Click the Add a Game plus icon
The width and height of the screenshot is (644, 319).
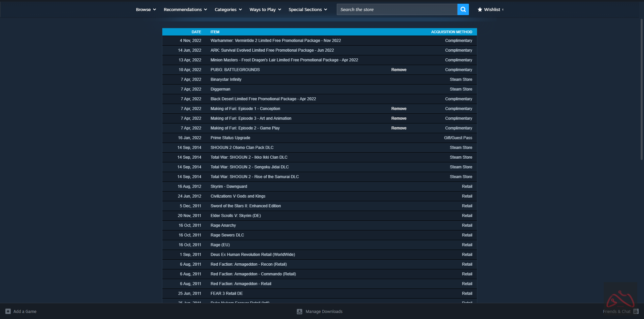(x=8, y=311)
